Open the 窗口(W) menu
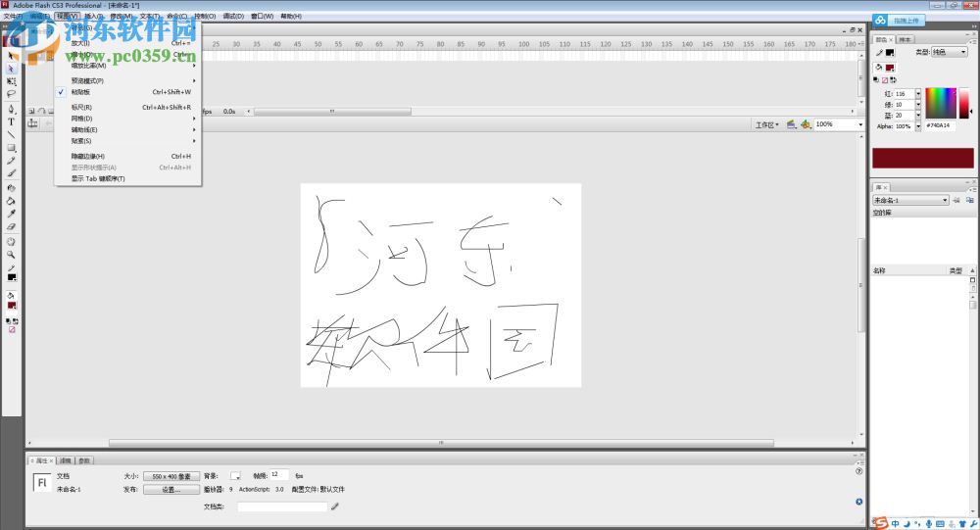This screenshot has width=980, height=530. 262,17
